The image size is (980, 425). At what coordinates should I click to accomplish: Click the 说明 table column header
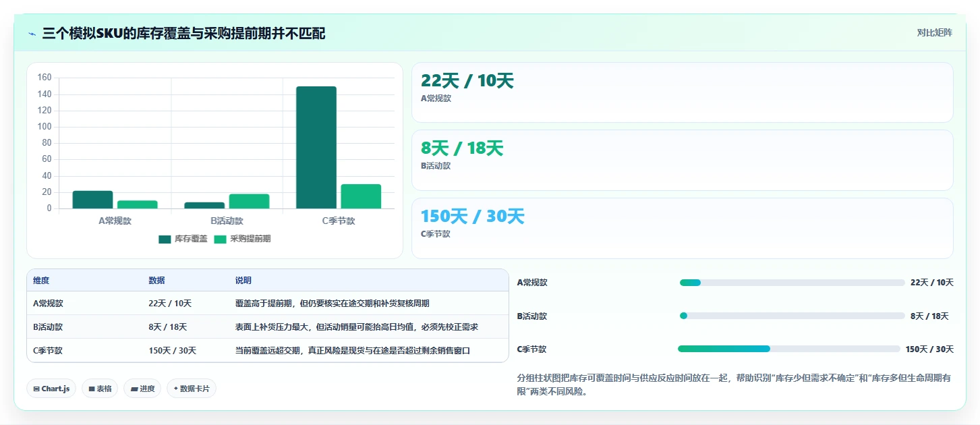click(243, 281)
